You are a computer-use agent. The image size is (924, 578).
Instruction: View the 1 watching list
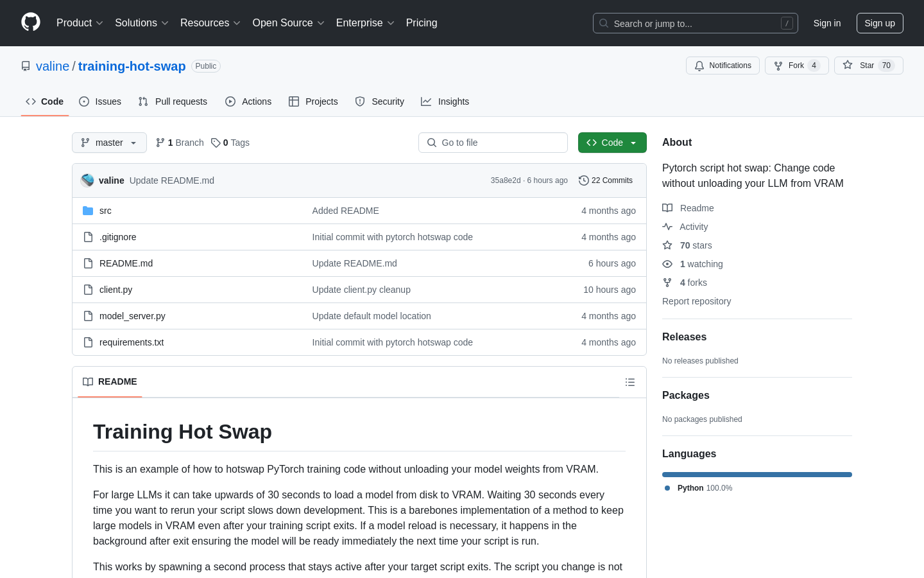(692, 264)
